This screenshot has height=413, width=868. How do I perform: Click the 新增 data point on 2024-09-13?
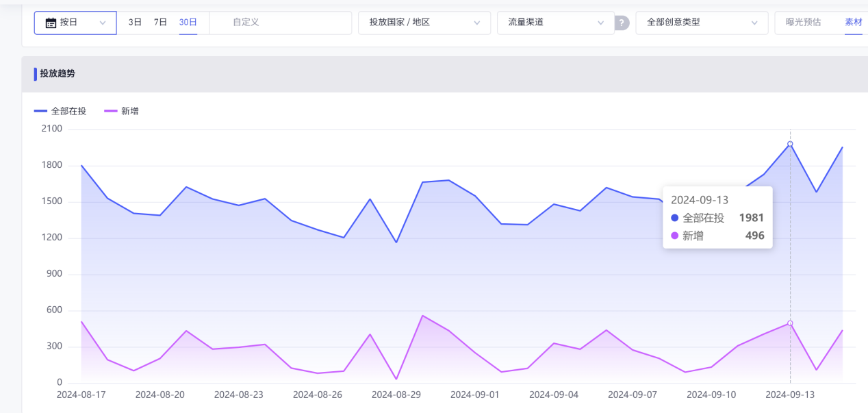(790, 323)
